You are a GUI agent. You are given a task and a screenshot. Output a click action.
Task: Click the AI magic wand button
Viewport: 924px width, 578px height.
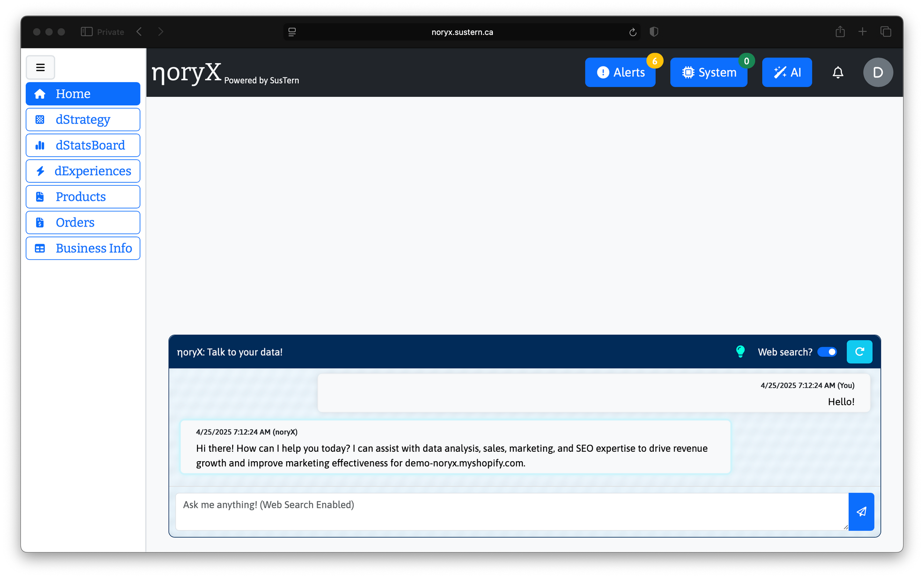coord(787,72)
